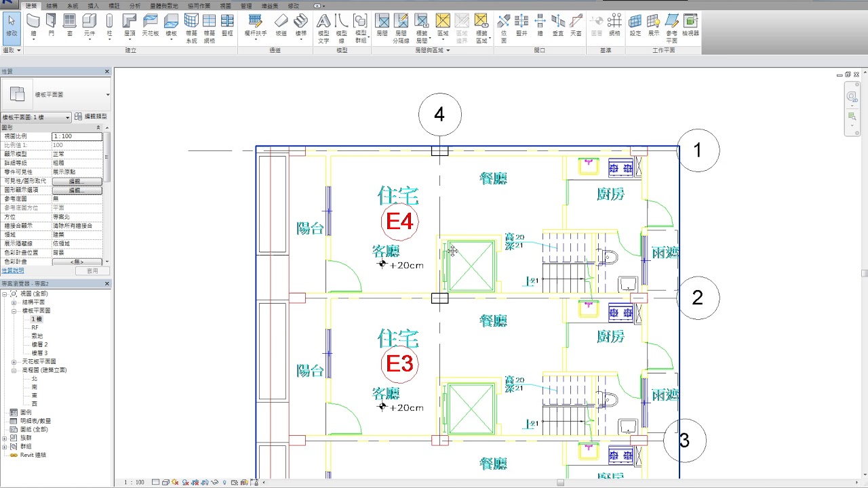Expand the 族群 tree node

point(5,438)
